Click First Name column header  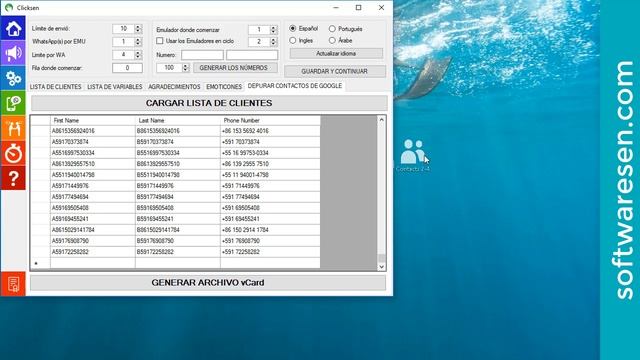click(93, 120)
